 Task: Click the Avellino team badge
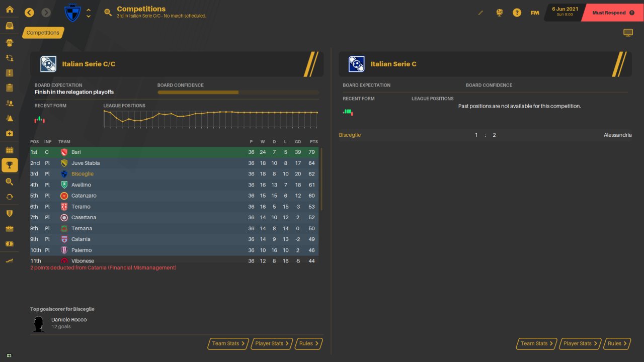64,185
